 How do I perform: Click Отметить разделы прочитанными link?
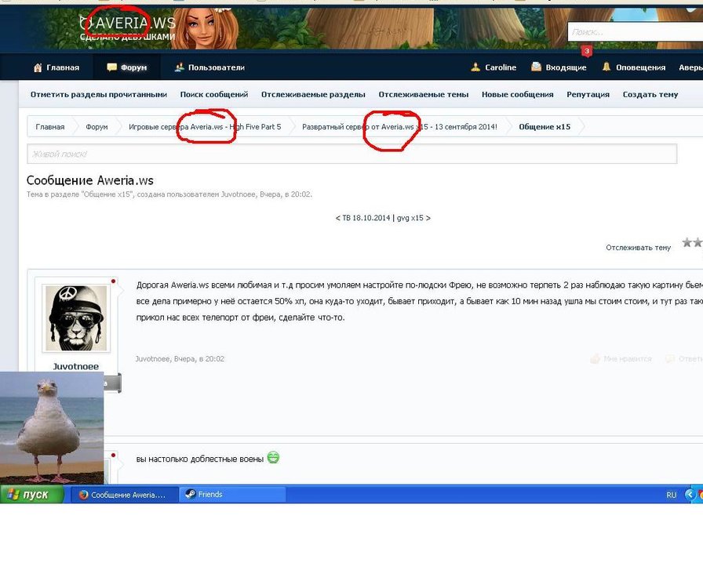99,94
